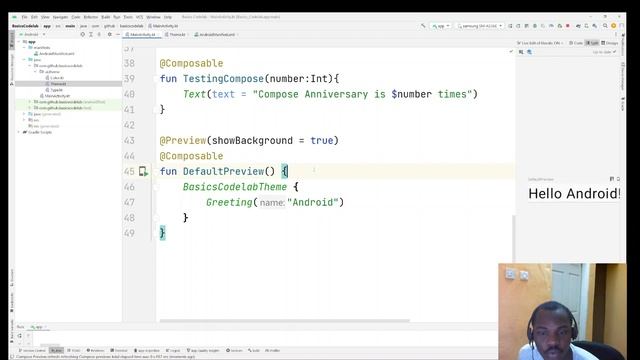The width and height of the screenshot is (640, 360).
Task: Select AndroidManifest.xml in the project tree
Action: (x=54, y=54)
